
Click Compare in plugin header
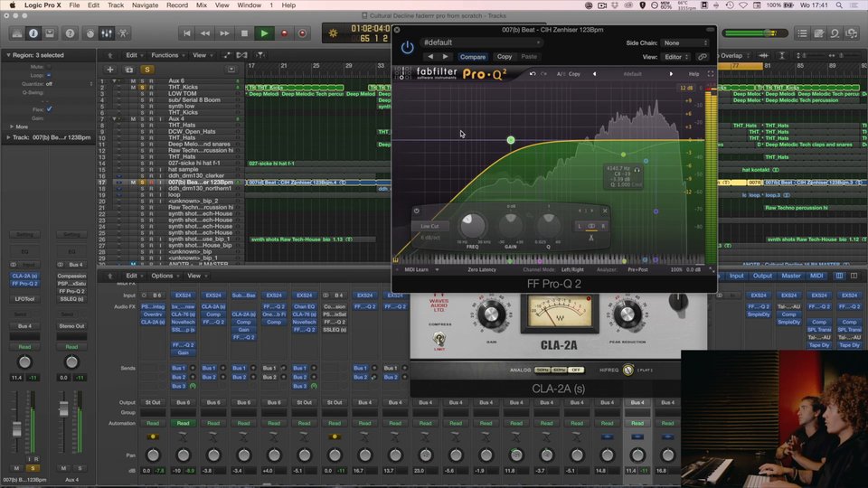coord(473,56)
